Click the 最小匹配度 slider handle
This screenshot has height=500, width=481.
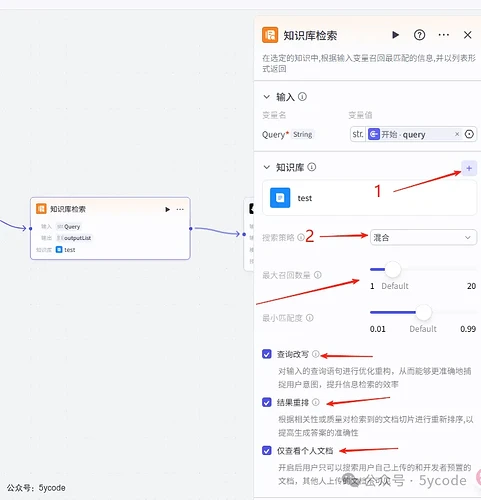click(423, 312)
